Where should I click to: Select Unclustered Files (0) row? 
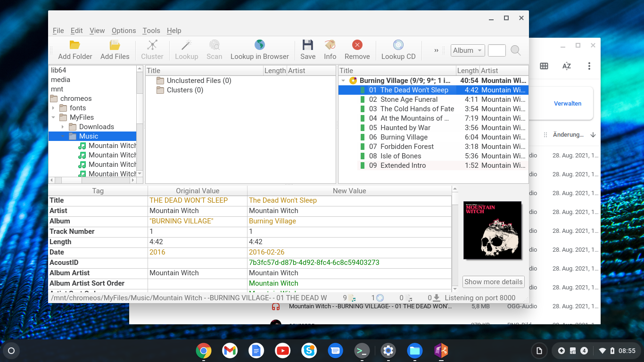pos(240,81)
